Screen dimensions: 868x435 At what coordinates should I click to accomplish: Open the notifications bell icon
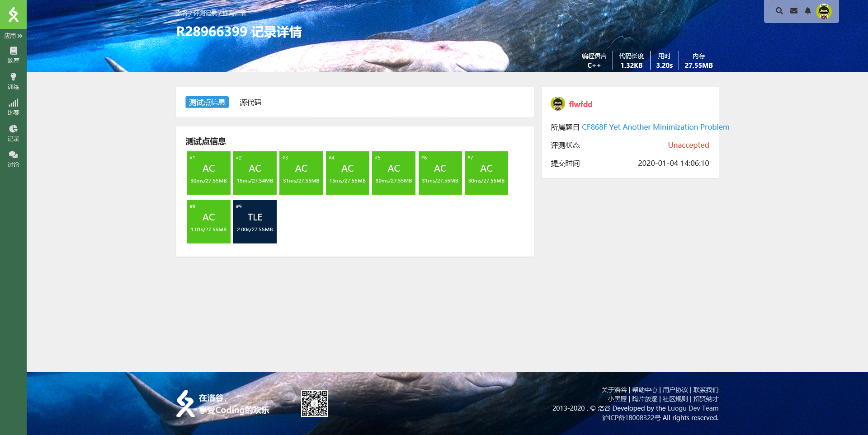tap(808, 11)
